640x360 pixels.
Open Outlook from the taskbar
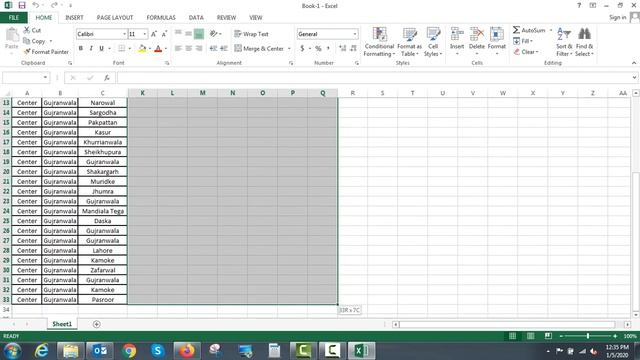[100, 351]
